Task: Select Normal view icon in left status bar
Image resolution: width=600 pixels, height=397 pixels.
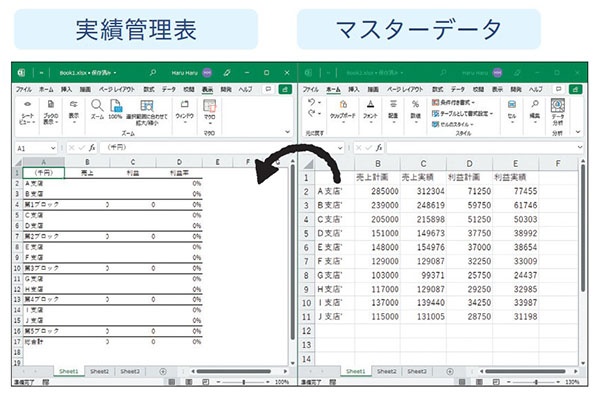Action: tap(172, 382)
